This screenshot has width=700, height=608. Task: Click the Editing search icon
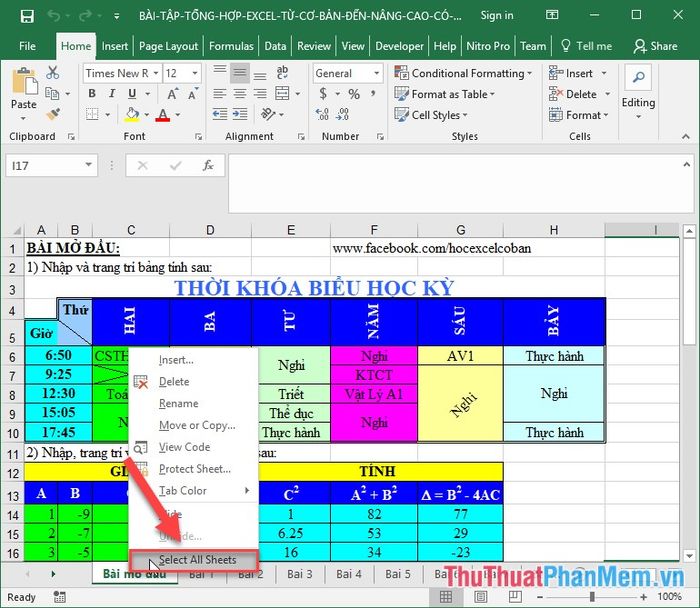pyautogui.click(x=638, y=84)
